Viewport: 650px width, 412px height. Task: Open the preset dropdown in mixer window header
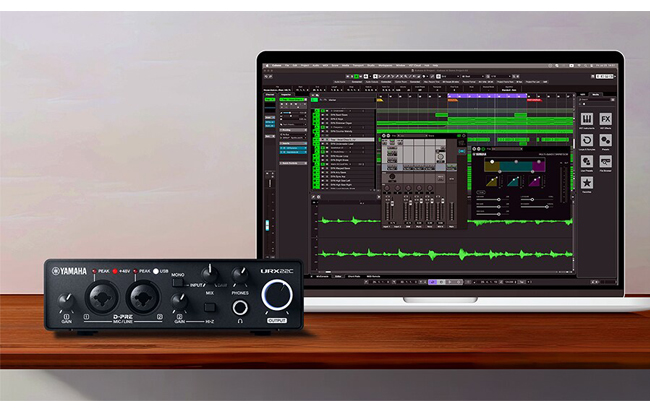pyautogui.click(x=412, y=136)
